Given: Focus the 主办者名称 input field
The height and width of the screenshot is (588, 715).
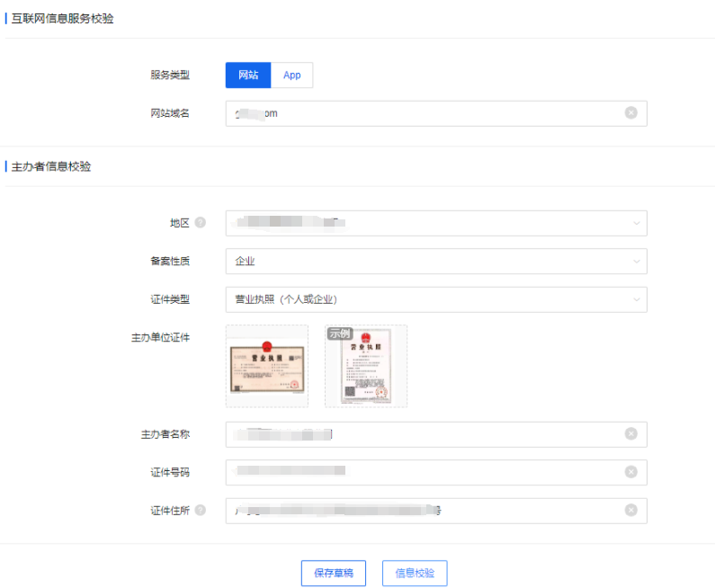Looking at the screenshot, I should [423, 434].
